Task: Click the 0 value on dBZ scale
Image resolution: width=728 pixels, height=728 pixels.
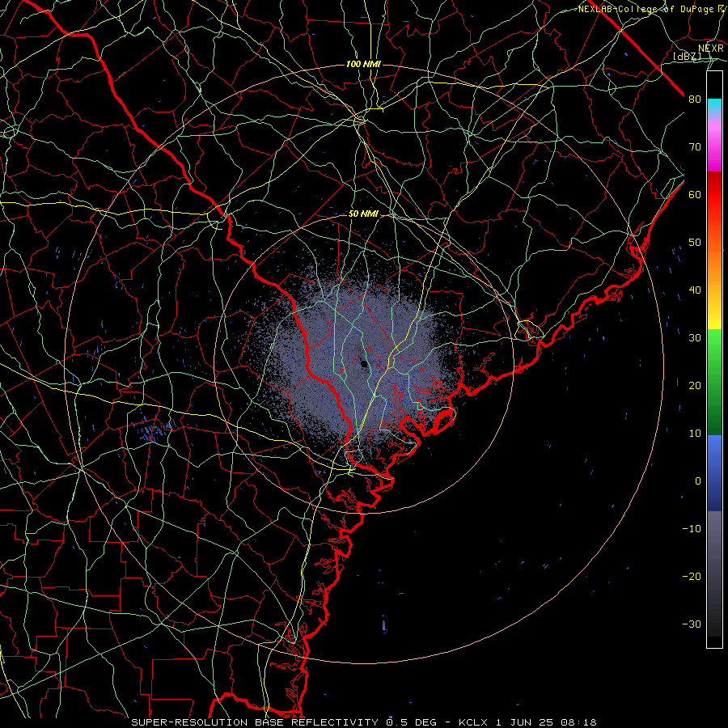Action: [x=698, y=481]
